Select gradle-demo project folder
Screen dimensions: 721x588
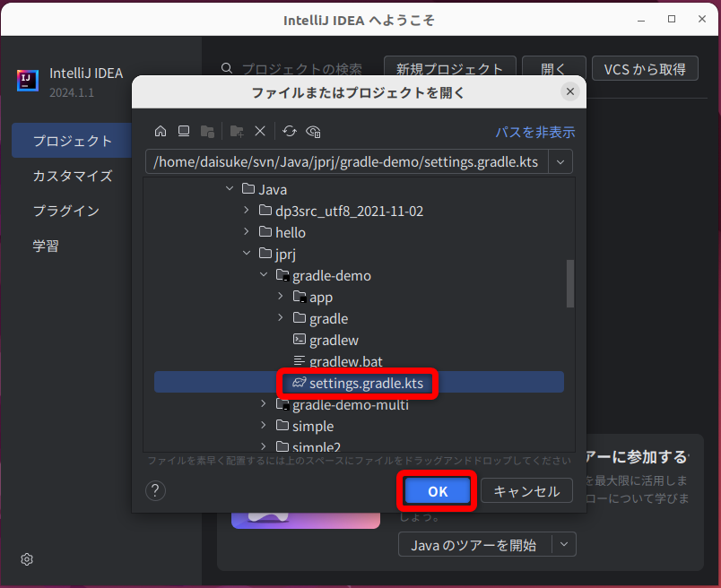coord(359,275)
